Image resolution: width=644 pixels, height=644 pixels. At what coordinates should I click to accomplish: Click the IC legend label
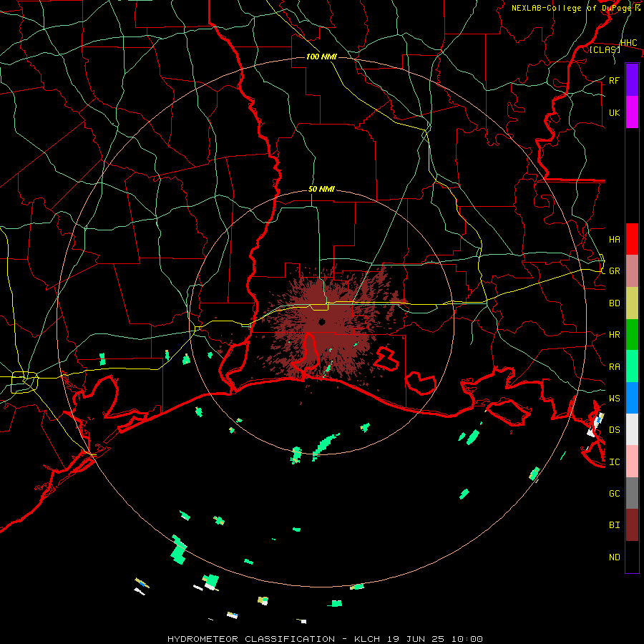point(614,462)
